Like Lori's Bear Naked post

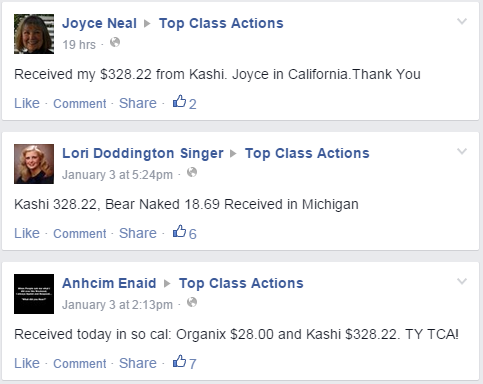pyautogui.click(x=27, y=233)
